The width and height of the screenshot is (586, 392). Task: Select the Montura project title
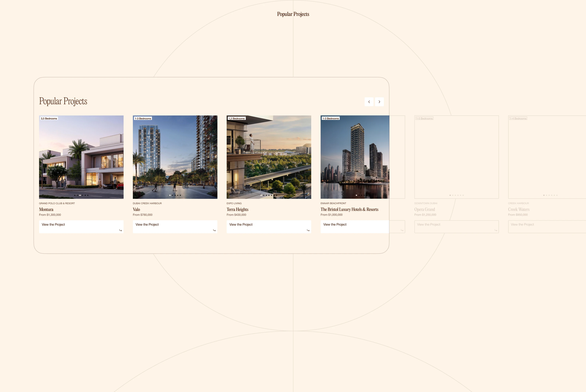46,209
